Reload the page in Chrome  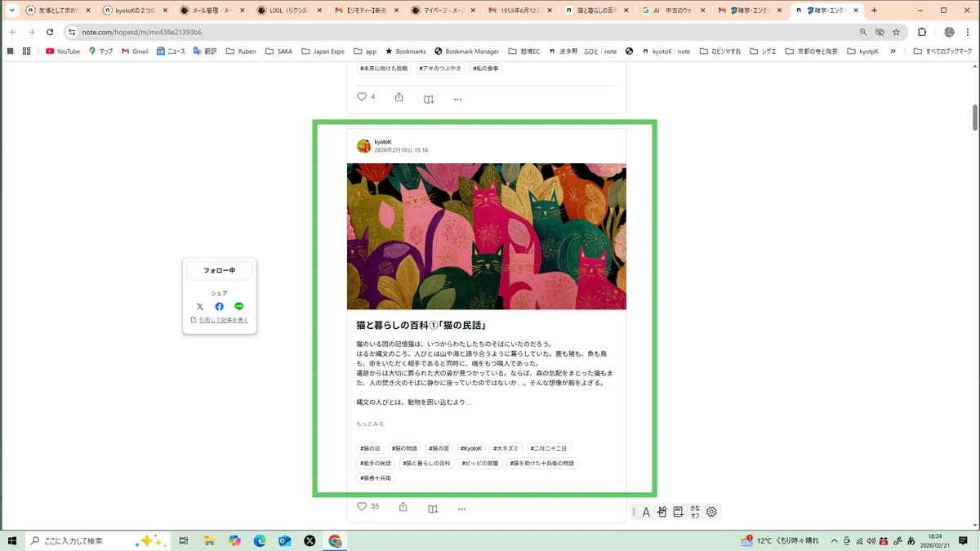point(50,32)
